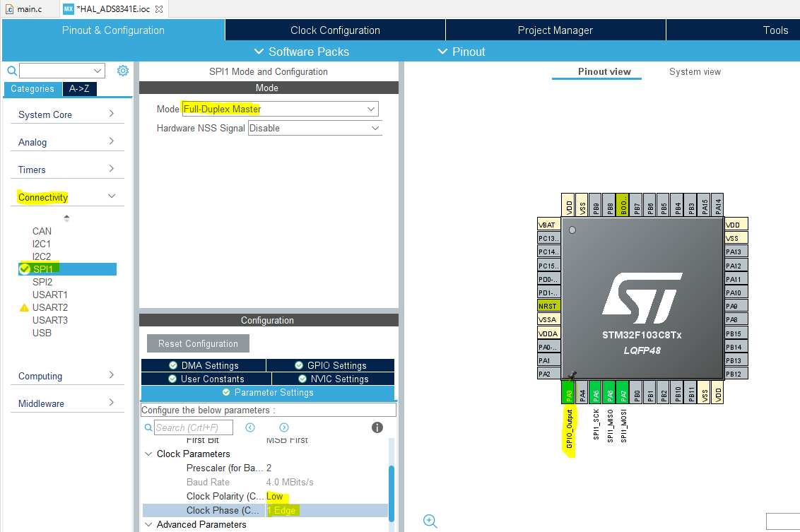Collapse the Connectivity category

[x=67, y=197]
